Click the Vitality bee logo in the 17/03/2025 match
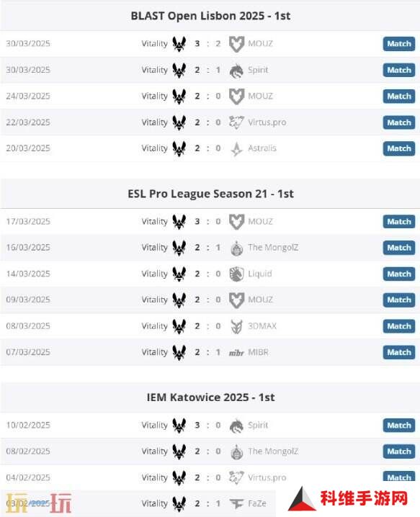The height and width of the screenshot is (517, 420). tap(179, 222)
